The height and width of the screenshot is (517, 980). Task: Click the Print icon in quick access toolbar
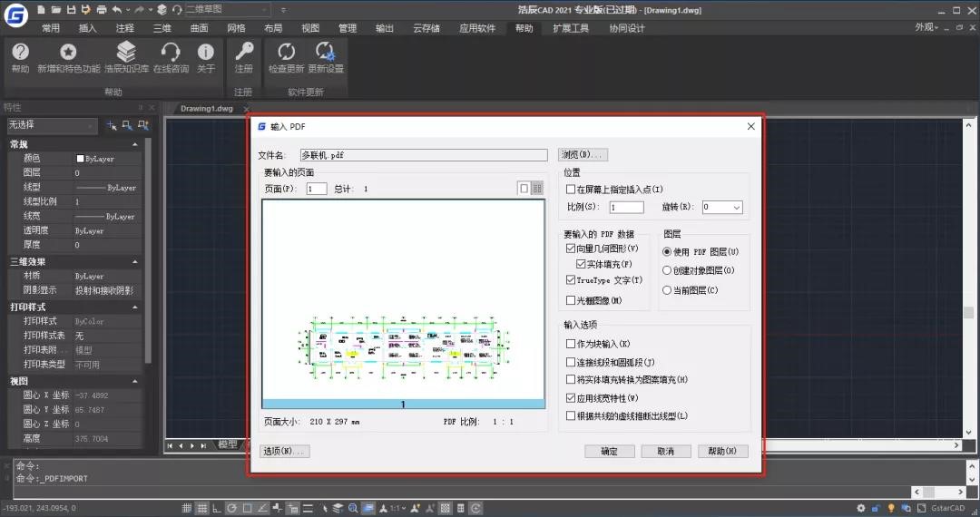point(102,9)
